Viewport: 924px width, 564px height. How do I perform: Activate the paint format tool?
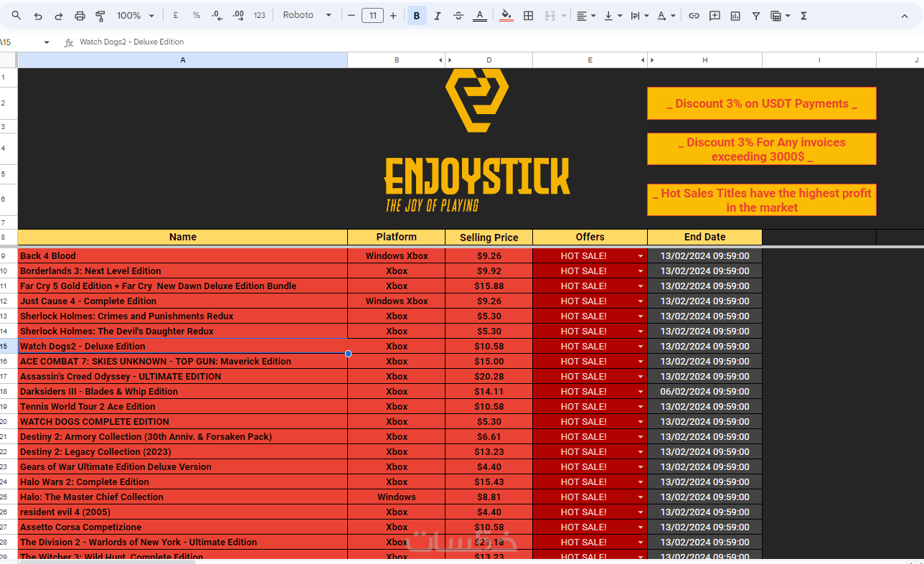100,16
